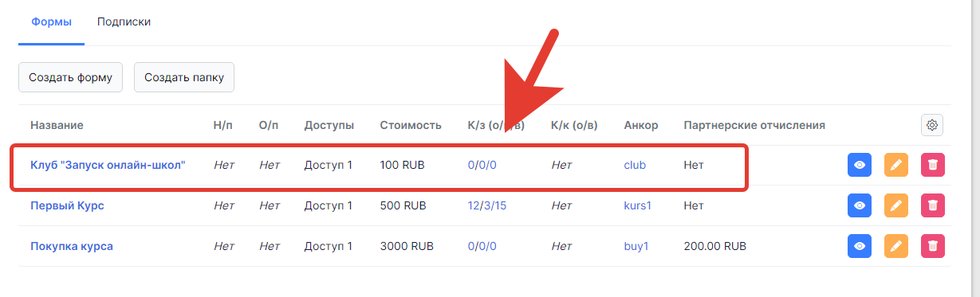Click the buy1 anchor link
This screenshot has width=980, height=297.
tap(636, 246)
